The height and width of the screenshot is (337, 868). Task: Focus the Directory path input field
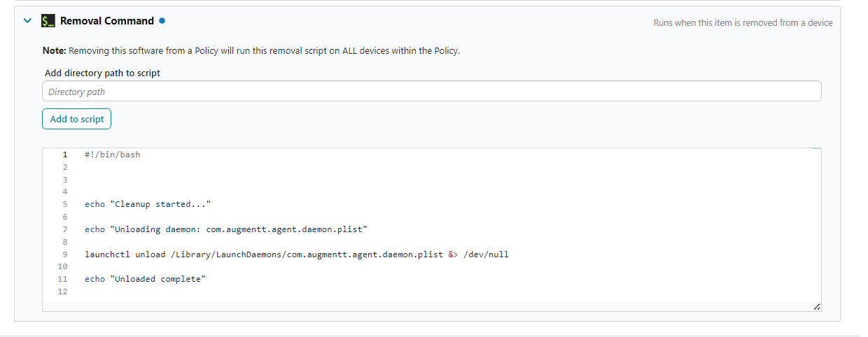click(x=431, y=92)
